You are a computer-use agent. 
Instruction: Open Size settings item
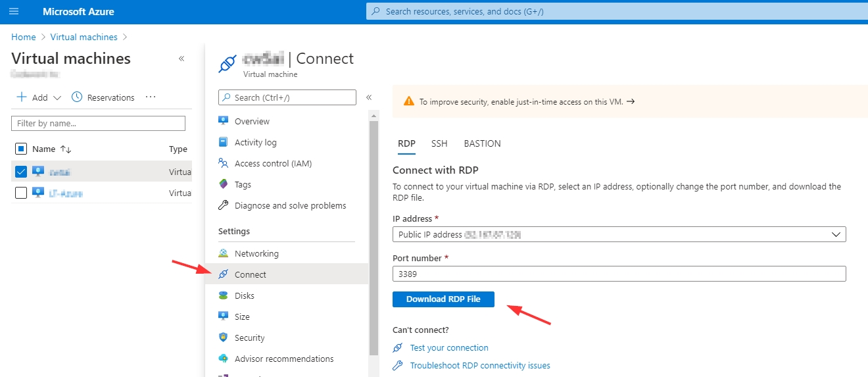(242, 316)
